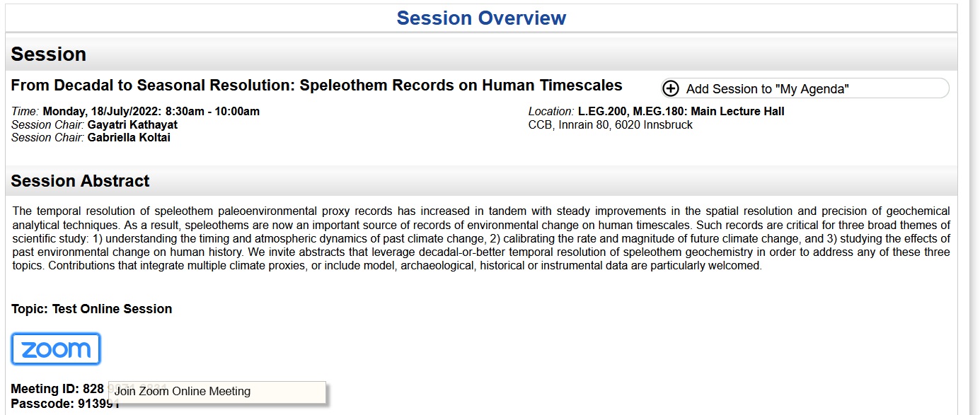Select session chair Gayatri Kathayat
This screenshot has height=415, width=980.
132,124
